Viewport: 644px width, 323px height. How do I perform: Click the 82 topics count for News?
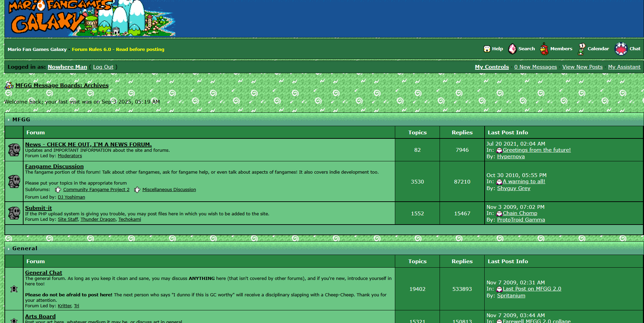417,150
